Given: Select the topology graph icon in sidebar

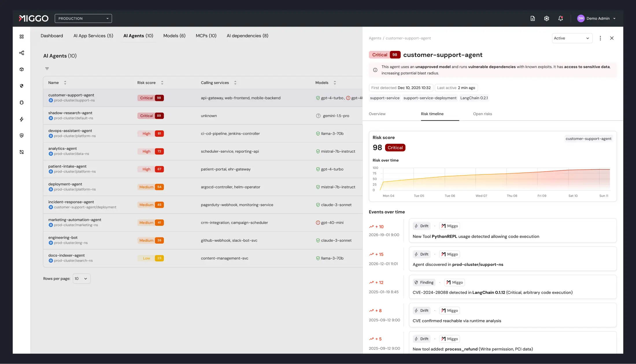Looking at the screenshot, I should click(22, 53).
